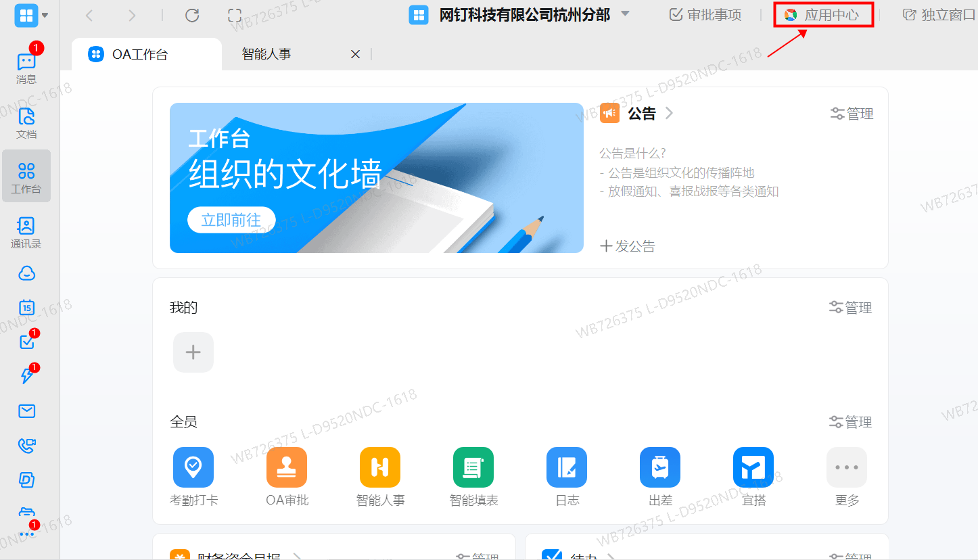
Task: Open the OA审批 application
Action: click(x=287, y=473)
